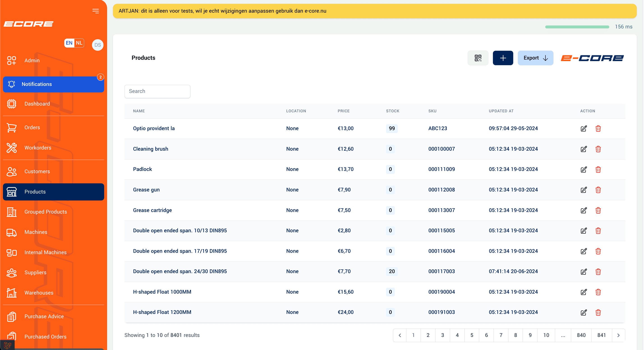Open Orders in sidebar
The height and width of the screenshot is (350, 644).
point(53,127)
